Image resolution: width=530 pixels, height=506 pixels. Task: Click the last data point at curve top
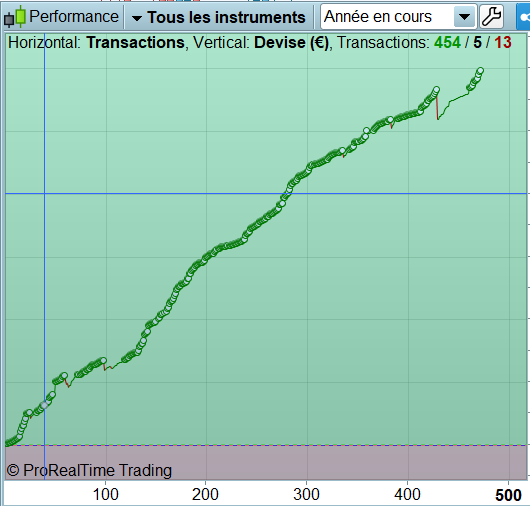click(480, 71)
